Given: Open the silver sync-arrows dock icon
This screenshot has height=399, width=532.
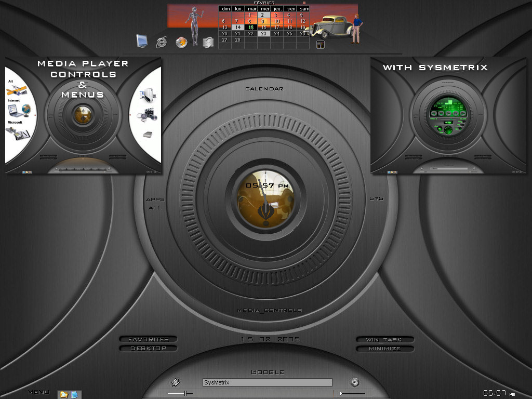Looking at the screenshot, I should pos(208,43).
